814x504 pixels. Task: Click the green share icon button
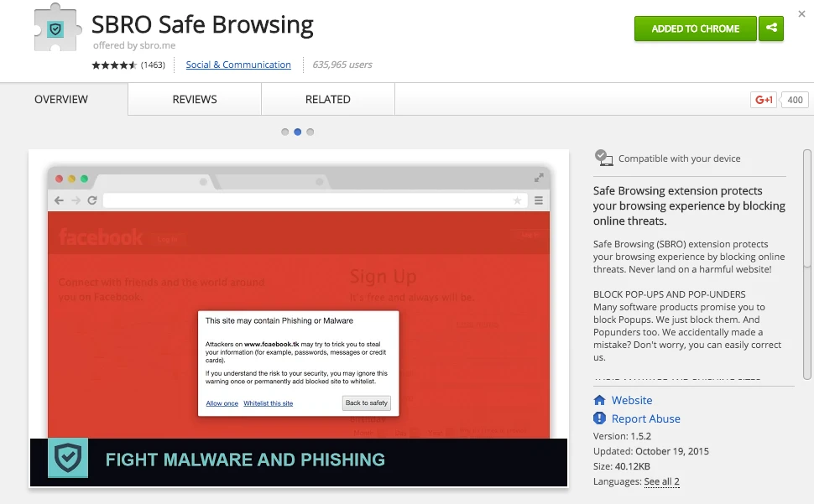(771, 29)
